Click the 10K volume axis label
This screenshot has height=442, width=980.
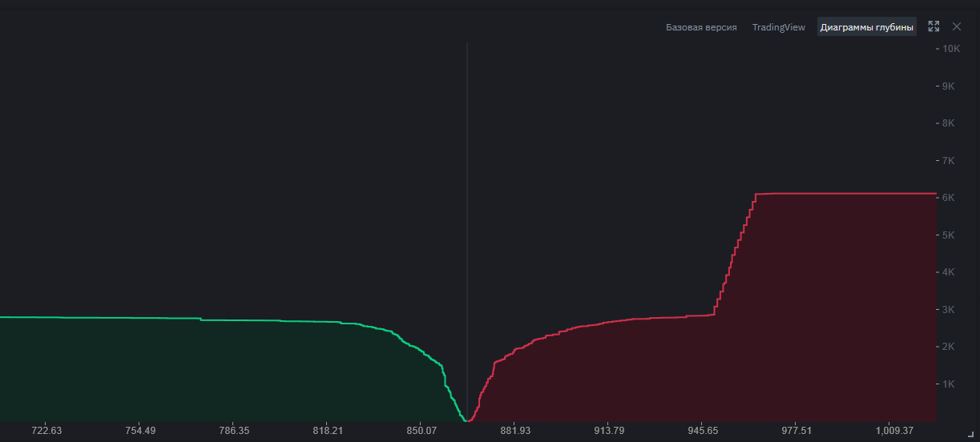pyautogui.click(x=951, y=49)
